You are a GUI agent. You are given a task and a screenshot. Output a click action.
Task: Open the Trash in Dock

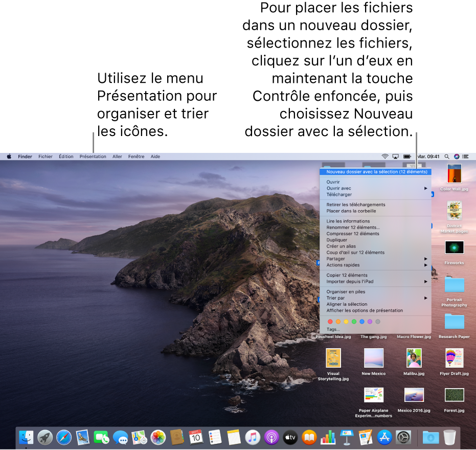449,438
